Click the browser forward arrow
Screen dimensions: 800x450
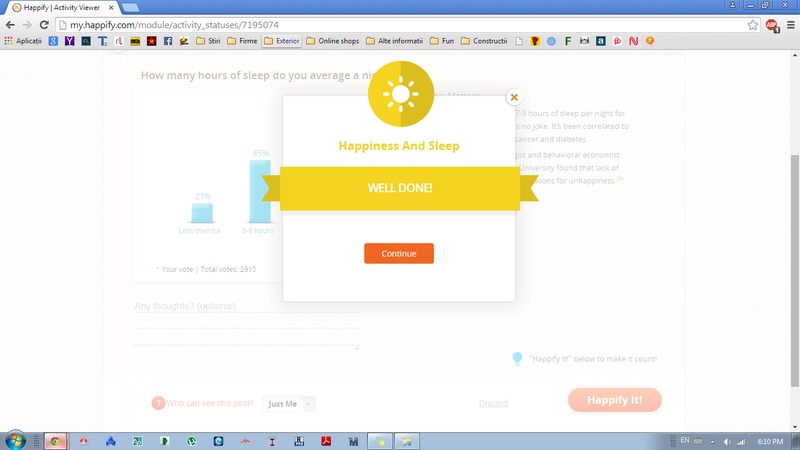coord(27,24)
